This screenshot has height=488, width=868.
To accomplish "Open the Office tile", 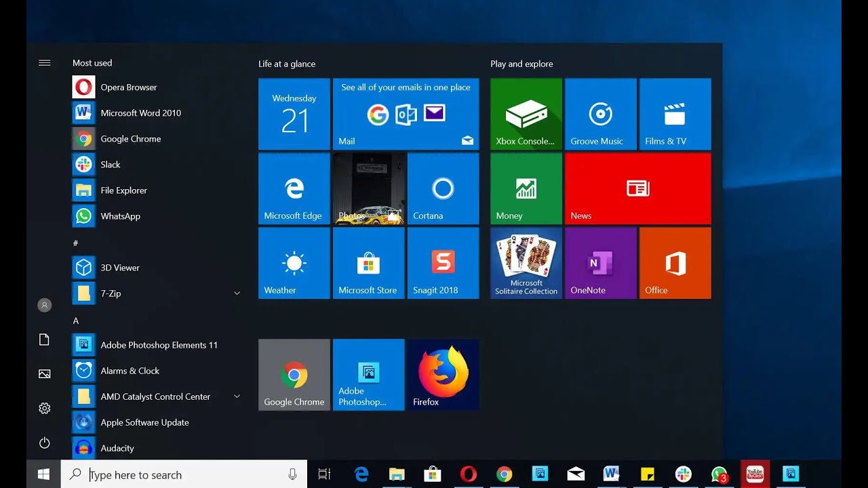I will point(675,263).
